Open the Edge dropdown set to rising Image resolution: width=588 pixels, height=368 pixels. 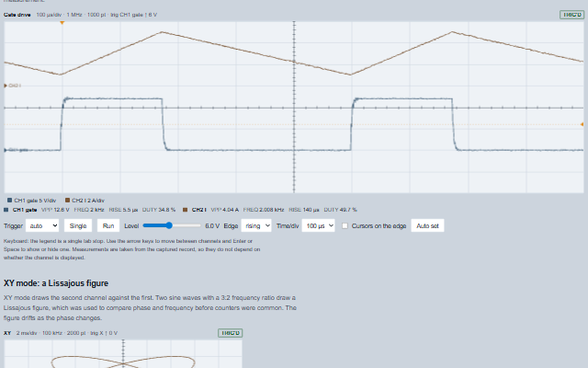tap(256, 225)
